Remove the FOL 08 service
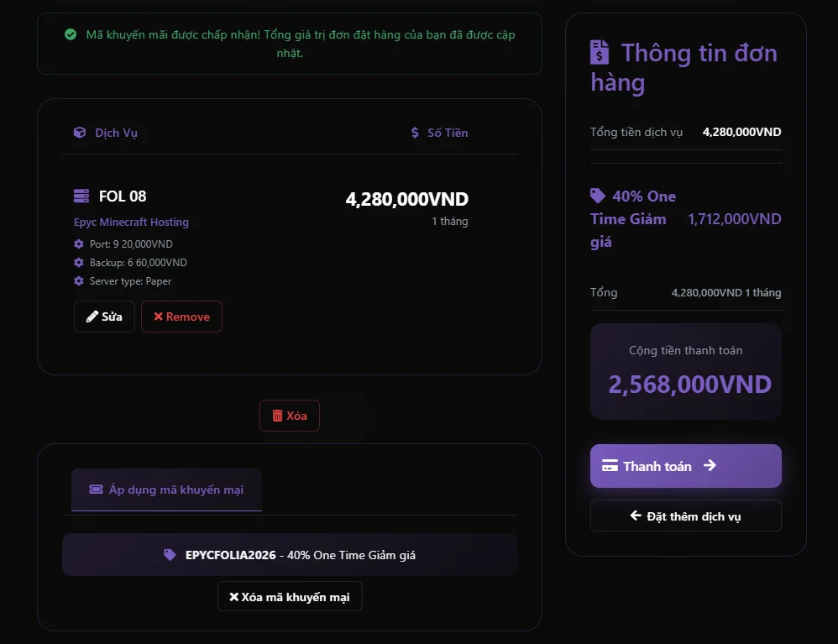 pos(181,317)
